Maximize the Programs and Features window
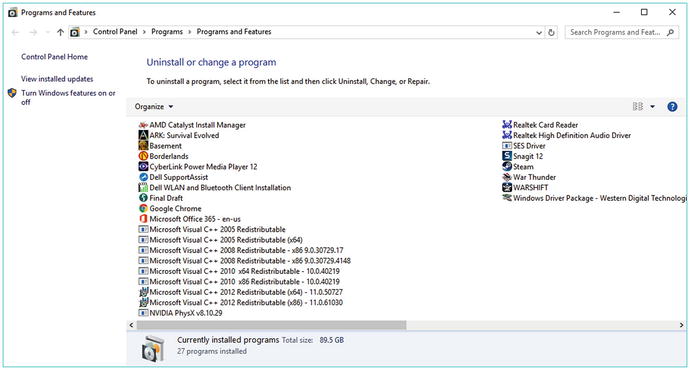The image size is (690, 370). [644, 12]
